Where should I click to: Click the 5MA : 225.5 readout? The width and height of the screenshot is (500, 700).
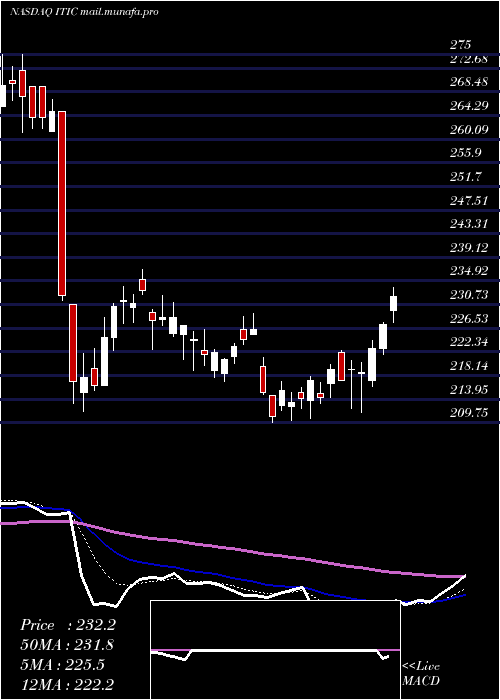pos(62,664)
